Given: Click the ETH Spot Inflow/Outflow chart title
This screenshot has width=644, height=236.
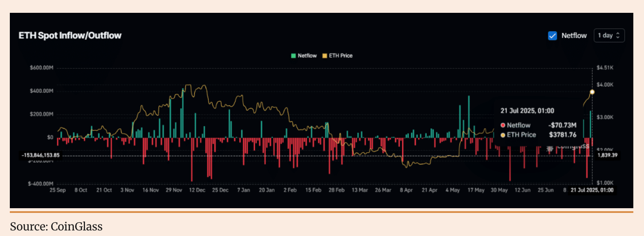Looking at the screenshot, I should coord(70,35).
